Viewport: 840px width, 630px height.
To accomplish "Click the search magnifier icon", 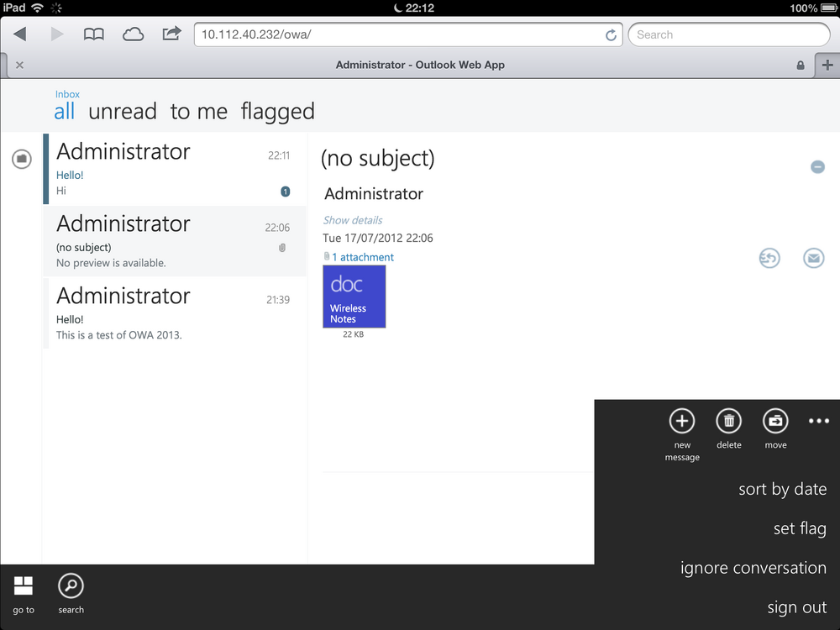I will [71, 586].
